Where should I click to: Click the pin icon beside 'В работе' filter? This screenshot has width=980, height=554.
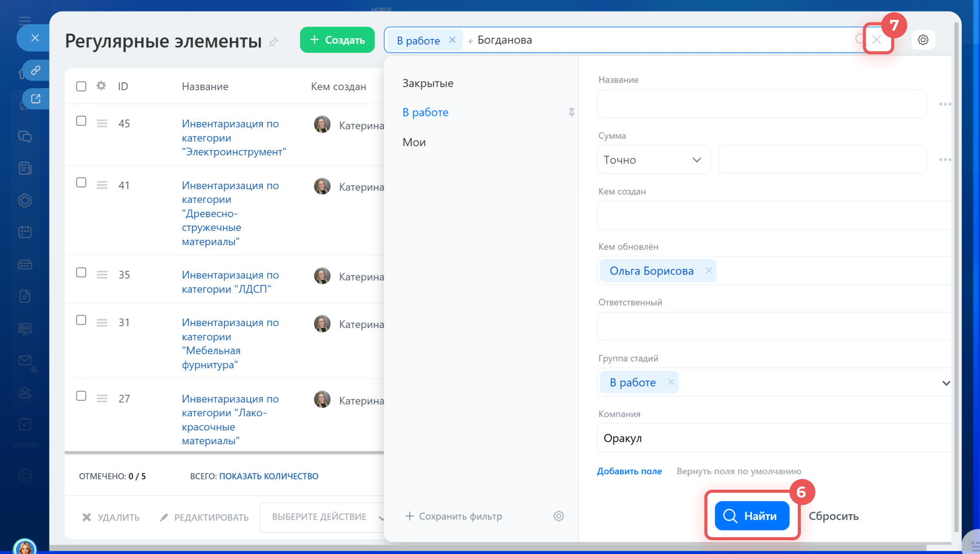coord(571,112)
